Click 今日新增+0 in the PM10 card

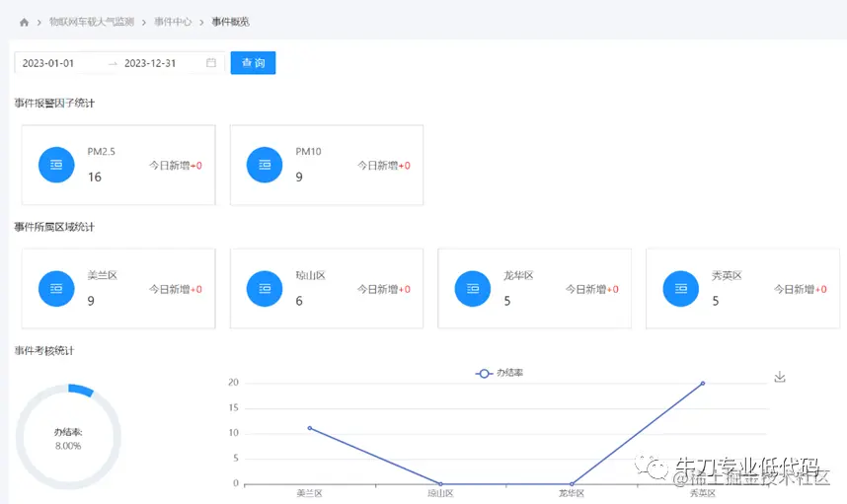(384, 166)
